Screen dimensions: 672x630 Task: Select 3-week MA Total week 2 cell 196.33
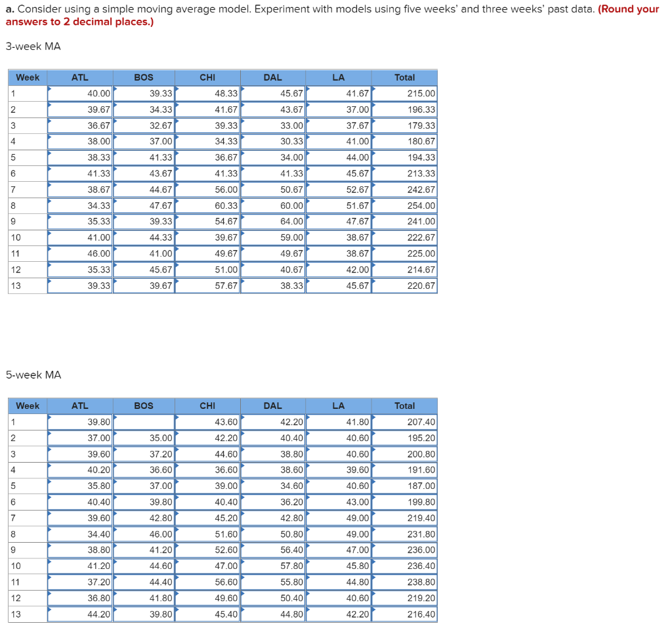click(x=404, y=110)
